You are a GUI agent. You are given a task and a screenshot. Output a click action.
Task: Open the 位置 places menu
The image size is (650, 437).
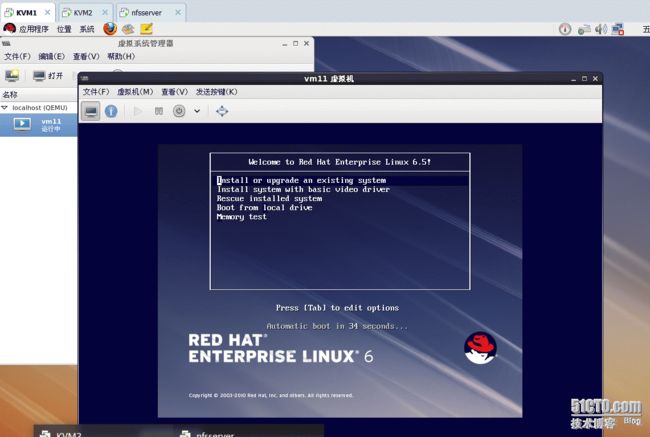click(64, 29)
